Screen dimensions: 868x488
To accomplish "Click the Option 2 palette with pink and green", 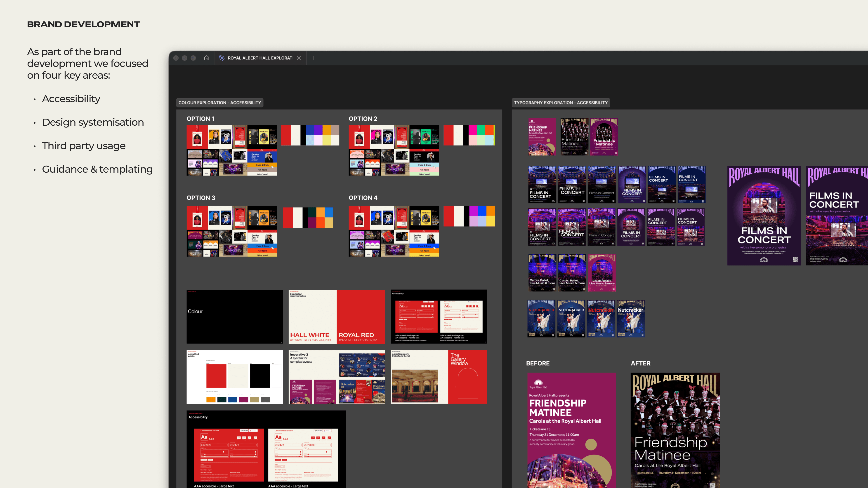I will point(469,135).
